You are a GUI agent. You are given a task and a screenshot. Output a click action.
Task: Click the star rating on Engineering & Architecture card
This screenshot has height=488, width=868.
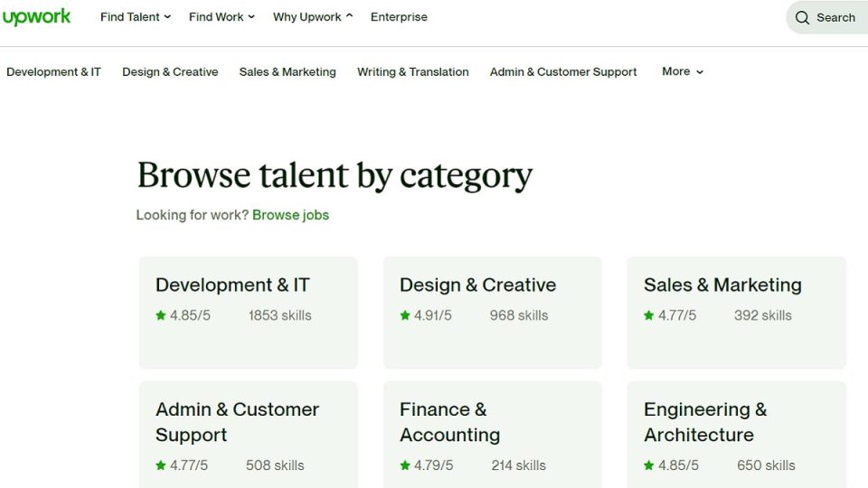(671, 465)
